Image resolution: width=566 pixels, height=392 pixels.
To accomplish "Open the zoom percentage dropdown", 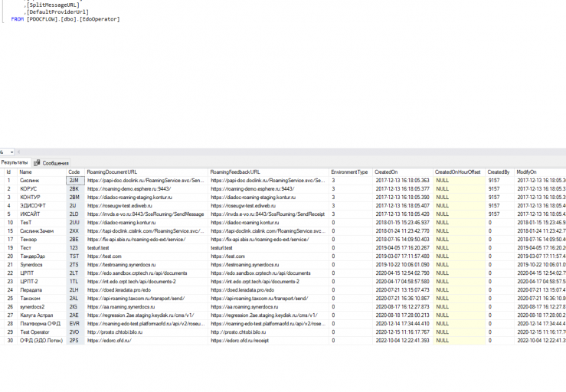I will pyautogui.click(x=11, y=152).
